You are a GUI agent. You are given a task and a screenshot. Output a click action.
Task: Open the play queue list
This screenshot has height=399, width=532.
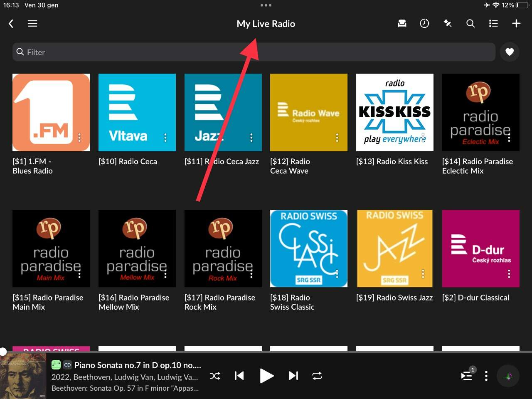[467, 376]
